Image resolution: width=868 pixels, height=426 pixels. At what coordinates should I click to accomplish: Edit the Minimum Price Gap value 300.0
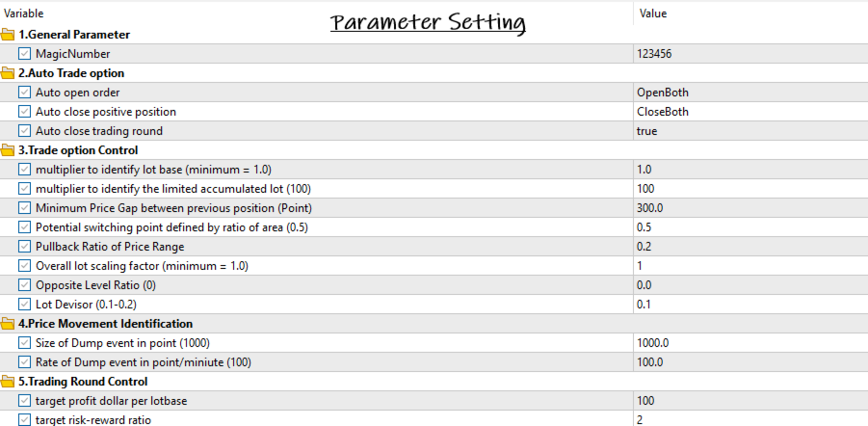[x=750, y=208]
